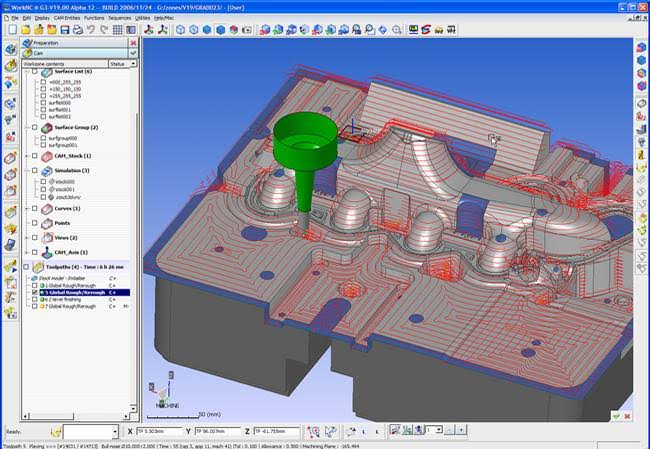Click the second yellow folder icon
This screenshot has width=650, height=449.
tap(39, 30)
